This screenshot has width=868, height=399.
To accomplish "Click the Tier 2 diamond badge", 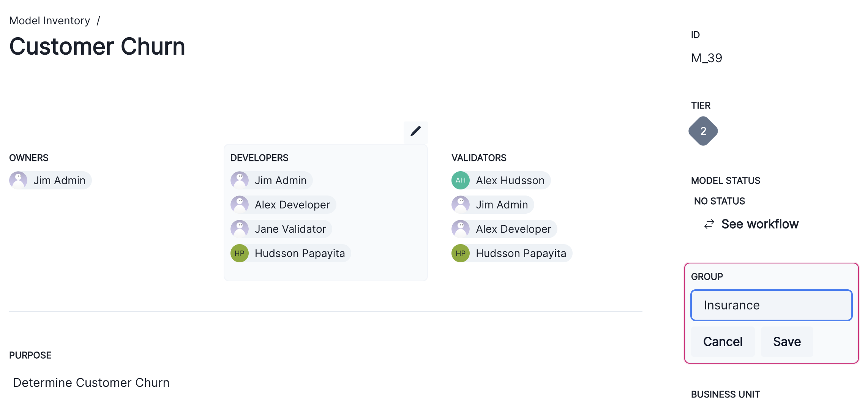I will (x=703, y=131).
